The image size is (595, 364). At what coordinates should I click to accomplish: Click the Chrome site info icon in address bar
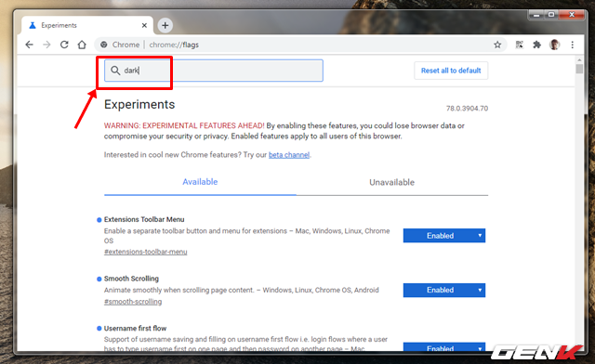point(103,45)
